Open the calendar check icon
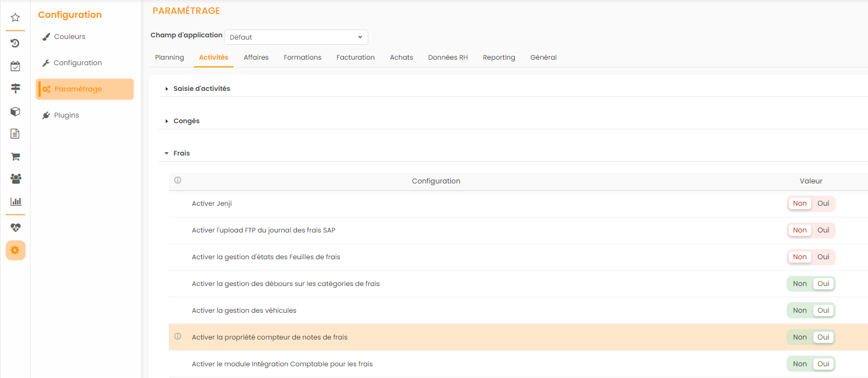Viewport: 868px width, 378px height. coord(16,66)
